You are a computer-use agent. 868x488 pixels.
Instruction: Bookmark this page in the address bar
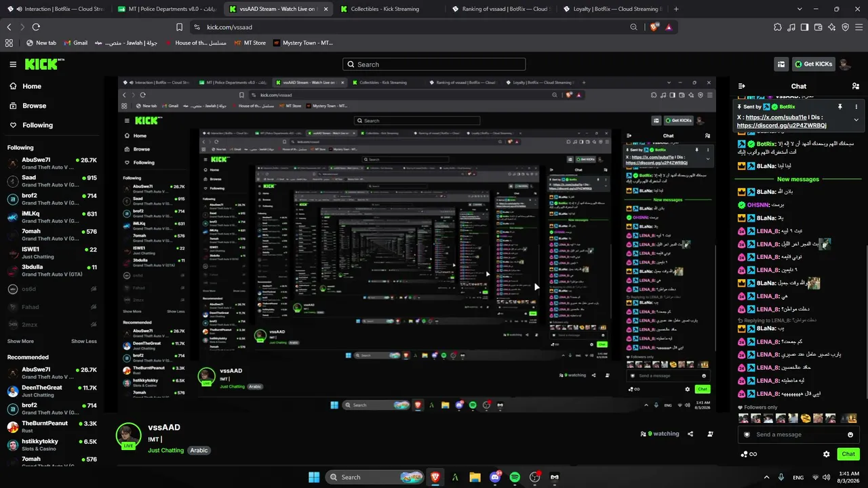point(179,27)
